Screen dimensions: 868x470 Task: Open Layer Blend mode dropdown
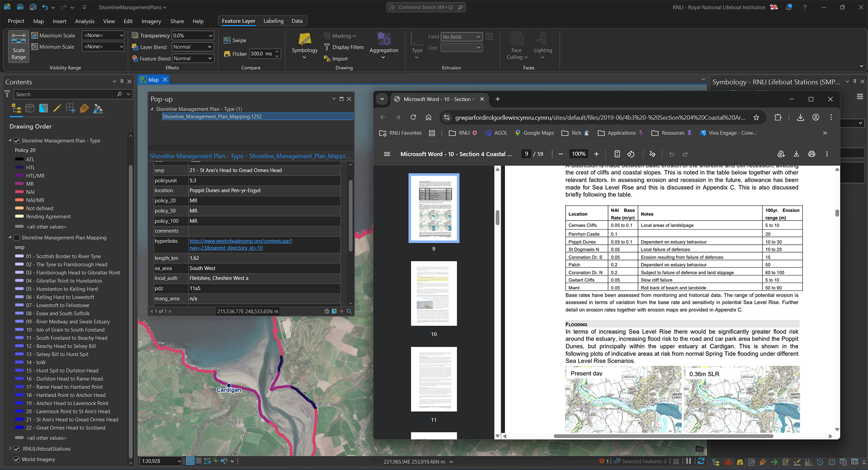pos(193,47)
